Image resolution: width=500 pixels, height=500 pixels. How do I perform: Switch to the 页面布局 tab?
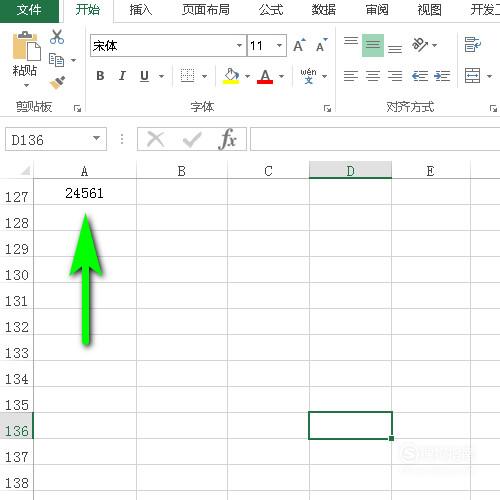(x=206, y=10)
